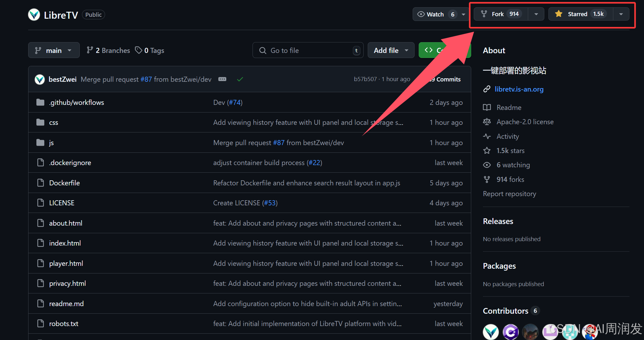The width and height of the screenshot is (644, 340).
Task: Open the bestZwei author avatar
Action: tap(40, 79)
